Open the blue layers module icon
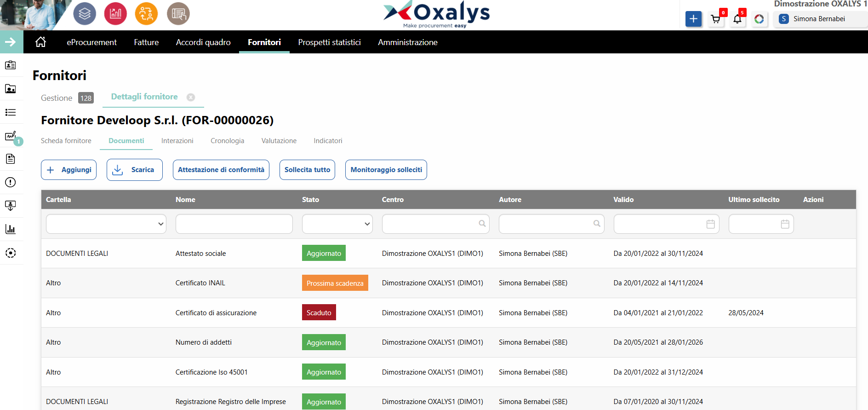Screen dimensions: 868x410 click(x=85, y=14)
